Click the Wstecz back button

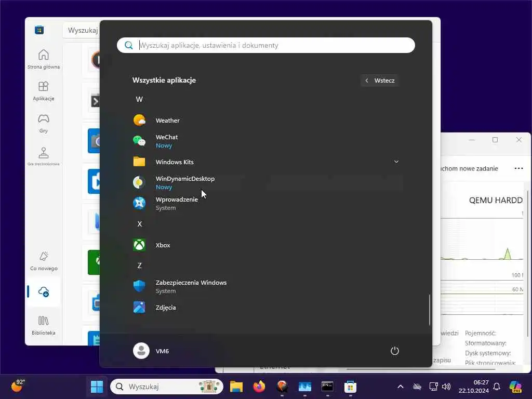[x=380, y=81]
